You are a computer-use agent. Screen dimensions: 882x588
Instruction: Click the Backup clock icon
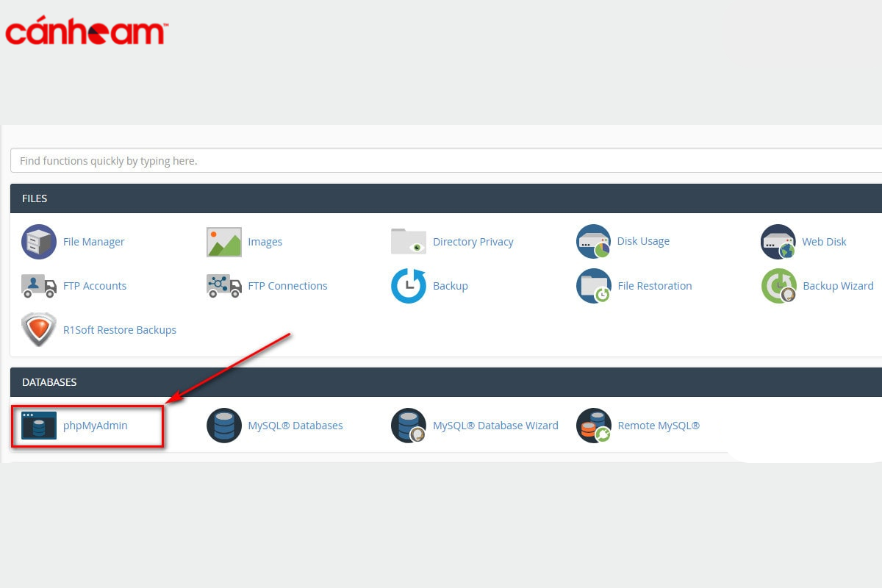point(409,286)
